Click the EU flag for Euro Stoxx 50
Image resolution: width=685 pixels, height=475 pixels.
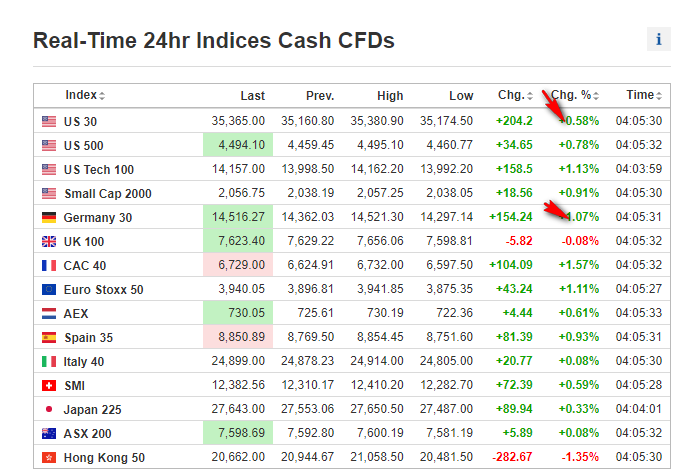[x=49, y=289]
